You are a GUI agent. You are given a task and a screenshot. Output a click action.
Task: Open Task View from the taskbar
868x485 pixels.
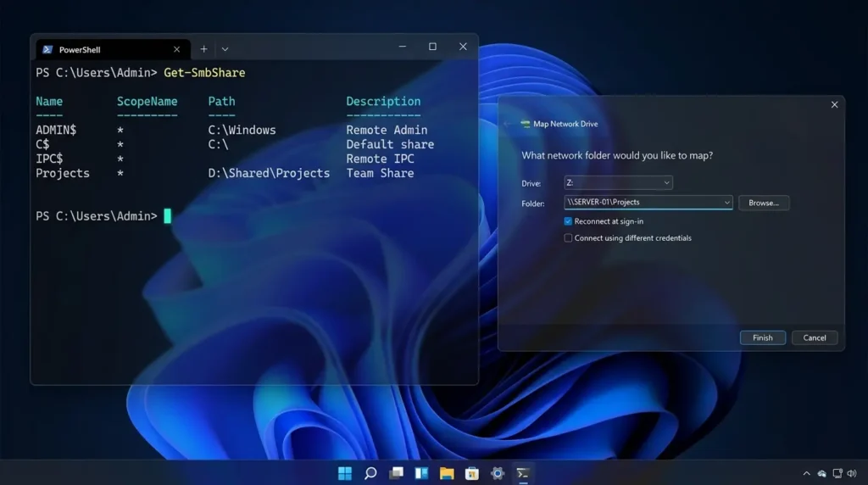396,473
